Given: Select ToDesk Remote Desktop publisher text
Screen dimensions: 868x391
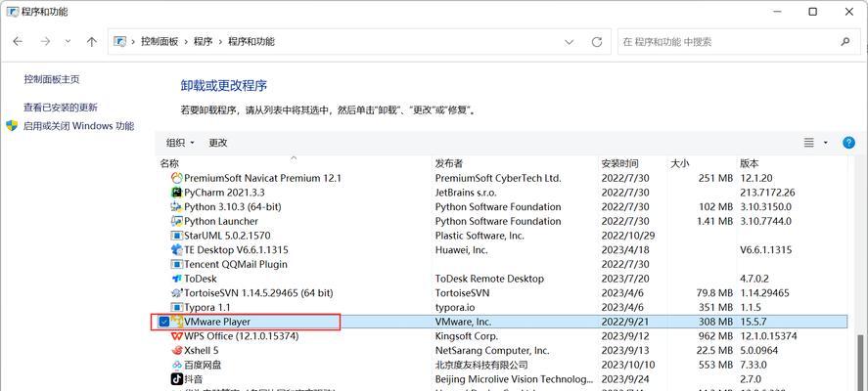Looking at the screenshot, I should point(489,279).
